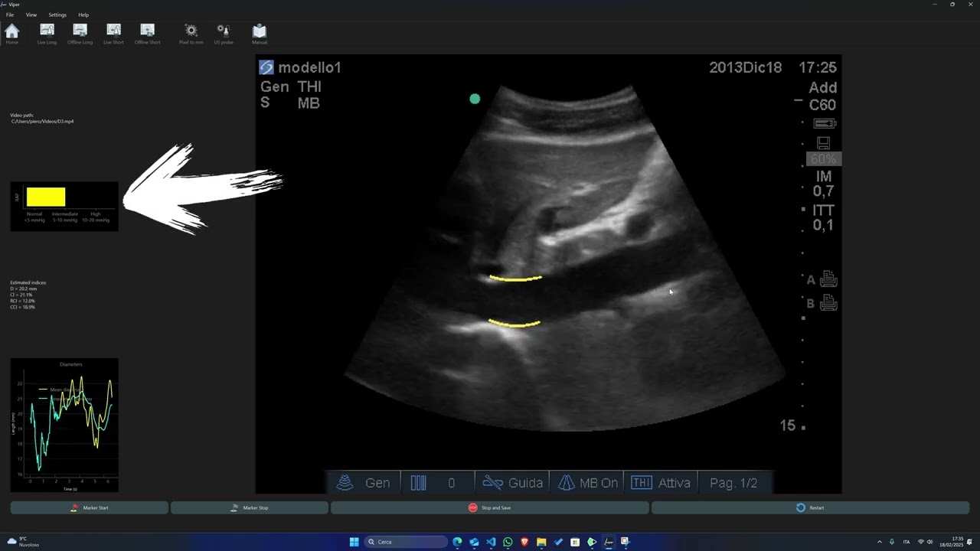Open the View menu
This screenshot has height=551, width=980.
[31, 15]
